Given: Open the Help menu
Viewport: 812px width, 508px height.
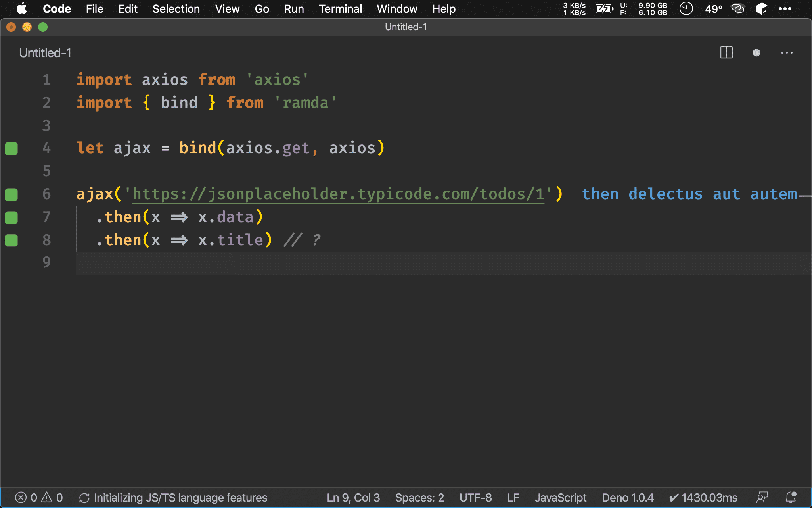Looking at the screenshot, I should click(x=444, y=9).
